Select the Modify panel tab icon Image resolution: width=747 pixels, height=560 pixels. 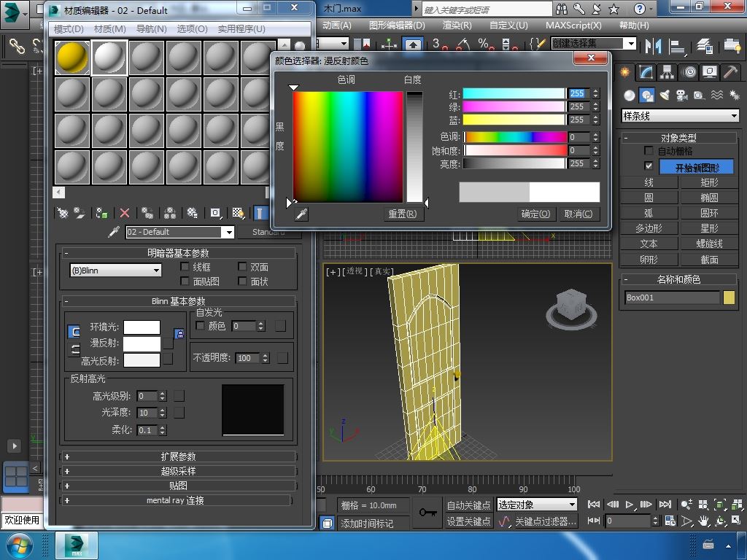coord(646,72)
